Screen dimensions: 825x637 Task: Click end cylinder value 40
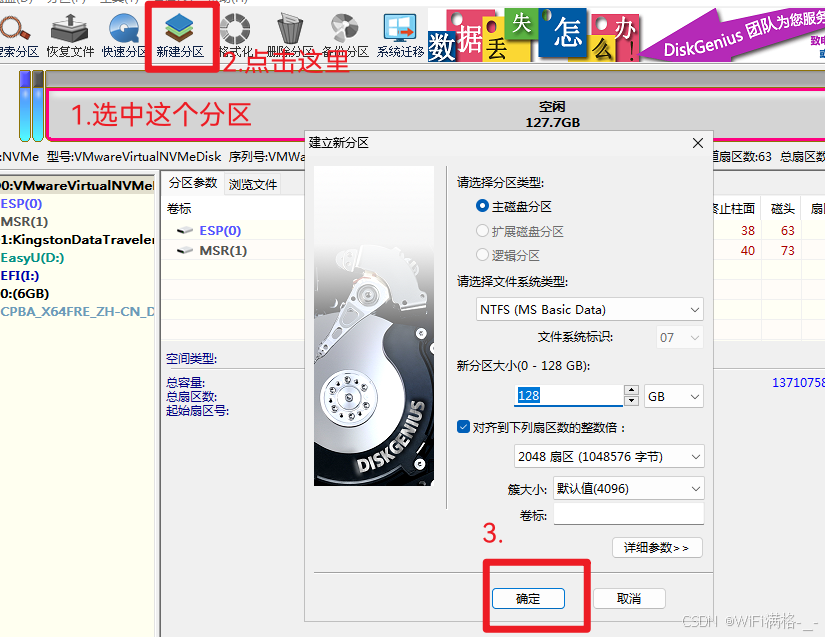click(748, 250)
